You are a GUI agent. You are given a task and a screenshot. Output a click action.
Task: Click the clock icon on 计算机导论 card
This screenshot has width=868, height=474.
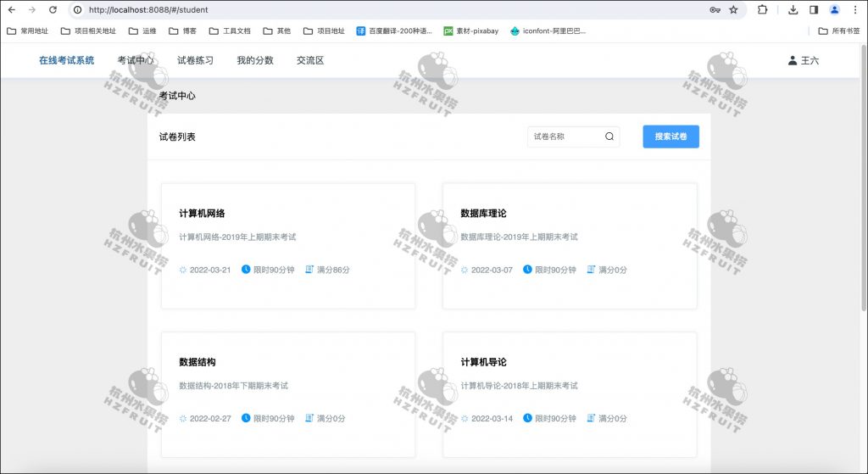click(527, 418)
